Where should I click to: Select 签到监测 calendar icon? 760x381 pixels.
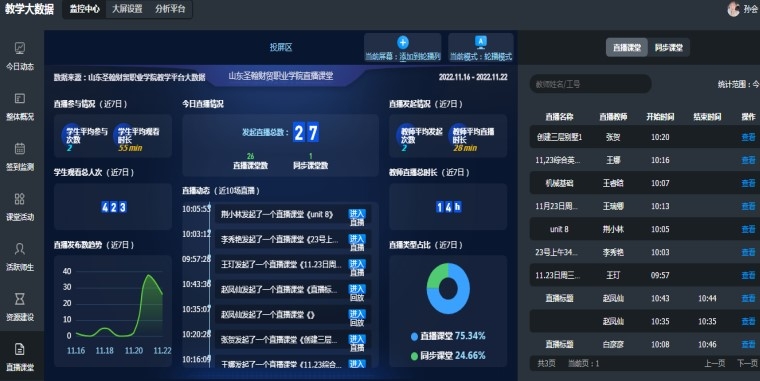point(20,148)
